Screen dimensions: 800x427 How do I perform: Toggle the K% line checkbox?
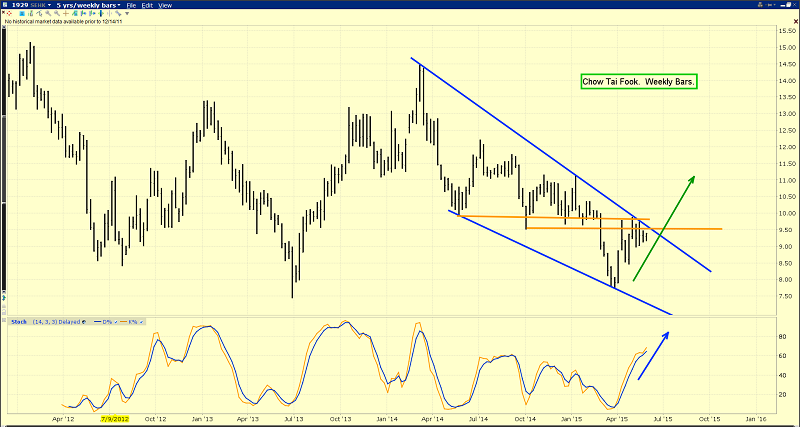pyautogui.click(x=141, y=322)
